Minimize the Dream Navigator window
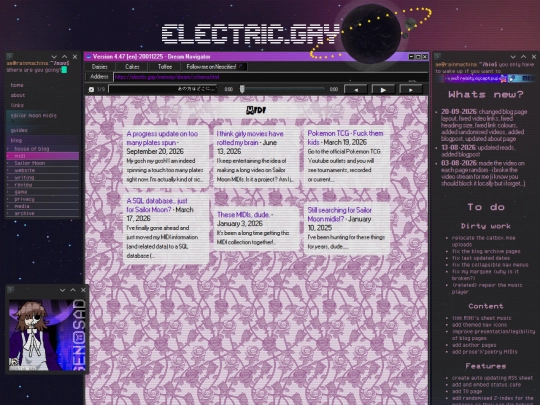The height and width of the screenshot is (405, 540). point(411,56)
